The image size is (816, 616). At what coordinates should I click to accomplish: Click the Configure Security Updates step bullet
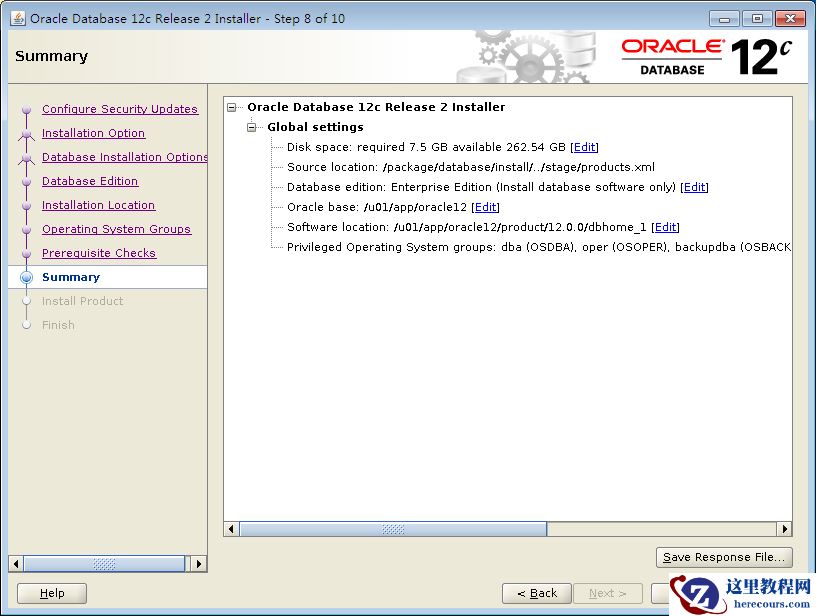point(27,110)
